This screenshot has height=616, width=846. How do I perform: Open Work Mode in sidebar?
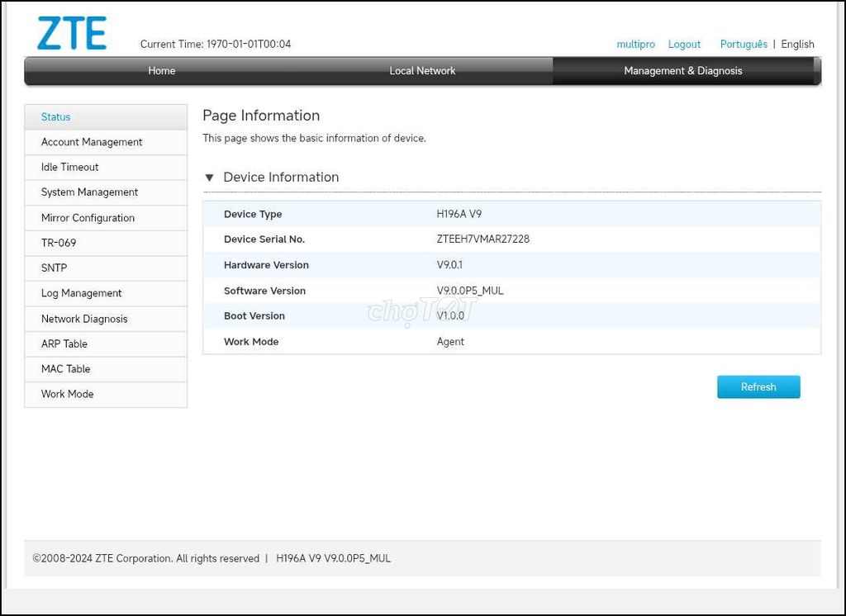pyautogui.click(x=106, y=395)
